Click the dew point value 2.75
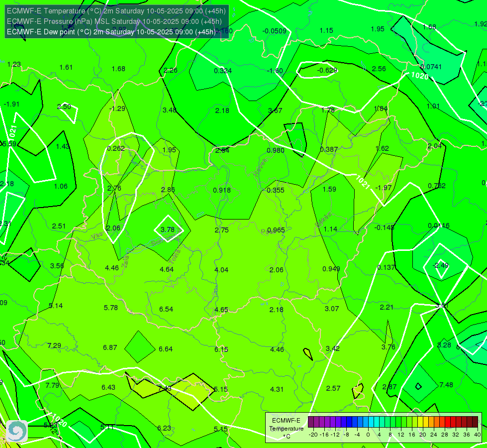 (222, 230)
